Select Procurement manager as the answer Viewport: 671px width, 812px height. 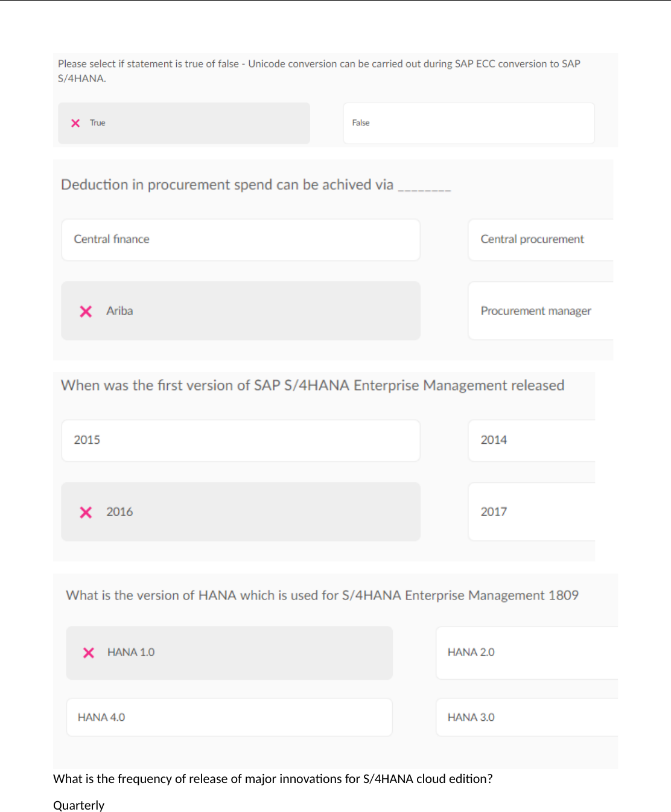coord(539,311)
